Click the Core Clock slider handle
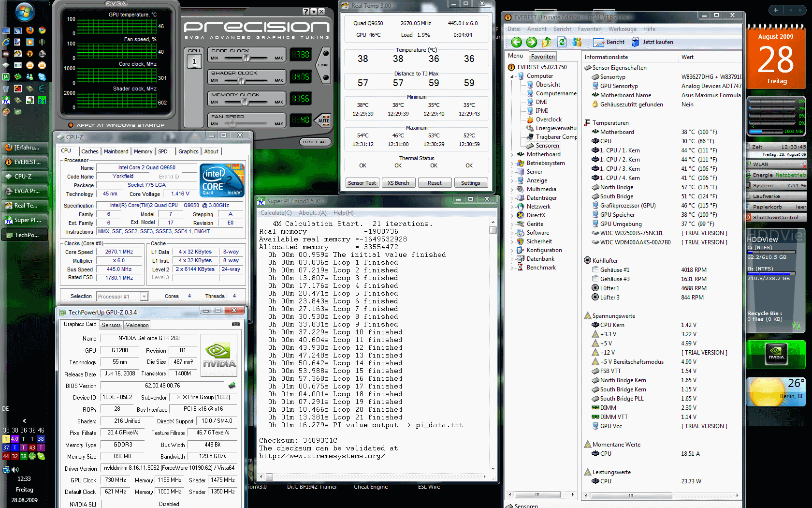The height and width of the screenshot is (508, 812). click(246, 58)
